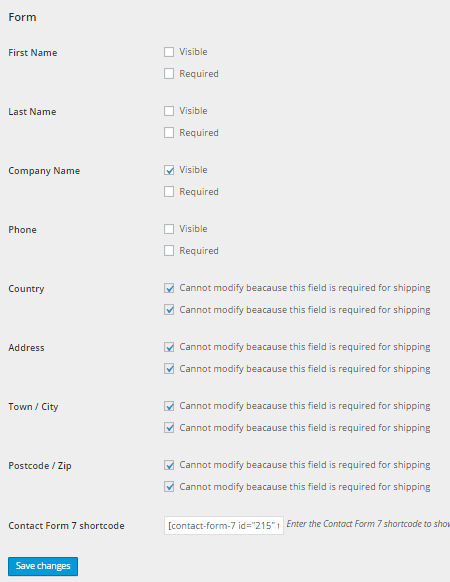Click first Town / City checkbox
This screenshot has height=582, width=450.
[169, 406]
